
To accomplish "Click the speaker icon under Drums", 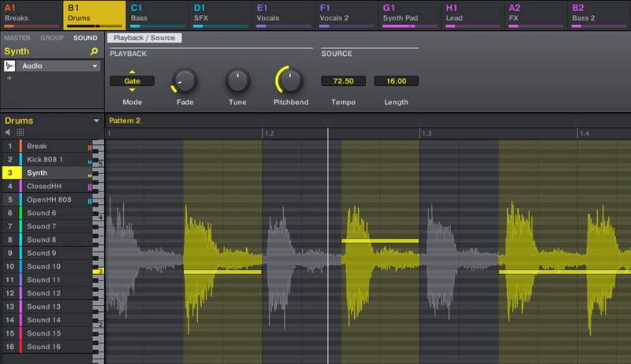I will tap(9, 132).
